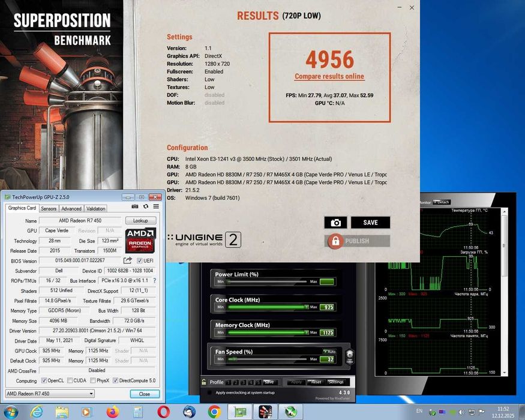Open Windows Explorer from the taskbar
This screenshot has width=525, height=420.
coord(62,412)
